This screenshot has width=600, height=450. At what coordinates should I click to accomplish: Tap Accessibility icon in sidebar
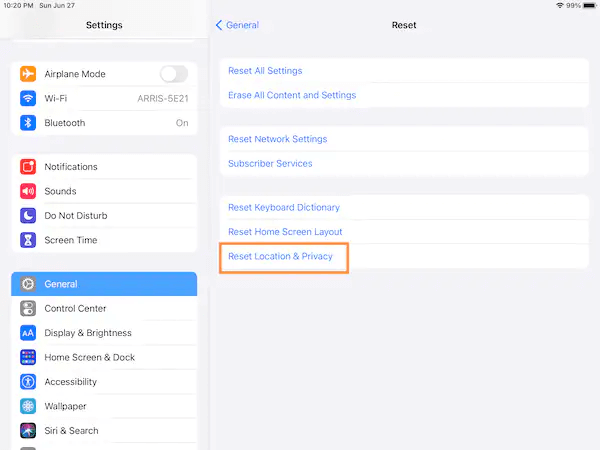click(28, 382)
